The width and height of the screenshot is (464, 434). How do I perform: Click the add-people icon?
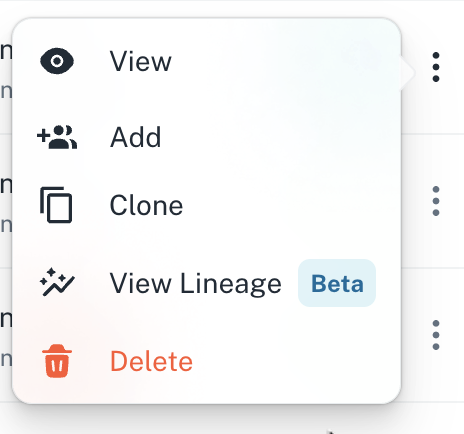tap(57, 137)
